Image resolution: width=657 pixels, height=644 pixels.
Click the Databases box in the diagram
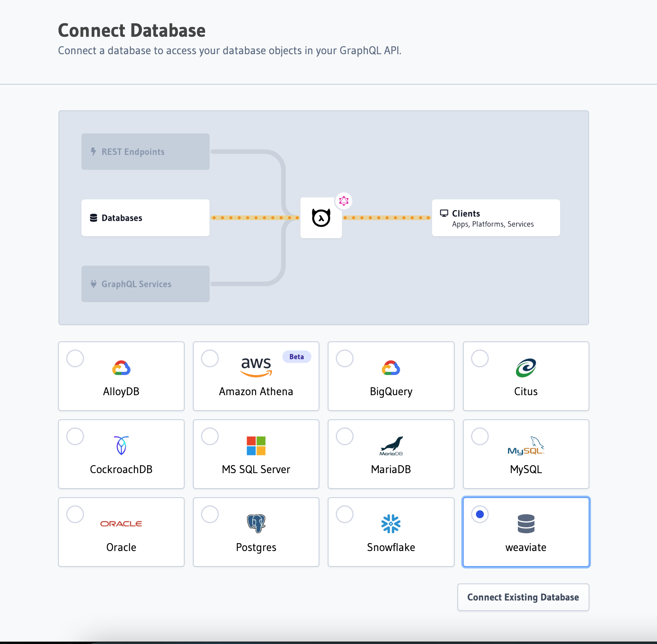click(x=145, y=218)
